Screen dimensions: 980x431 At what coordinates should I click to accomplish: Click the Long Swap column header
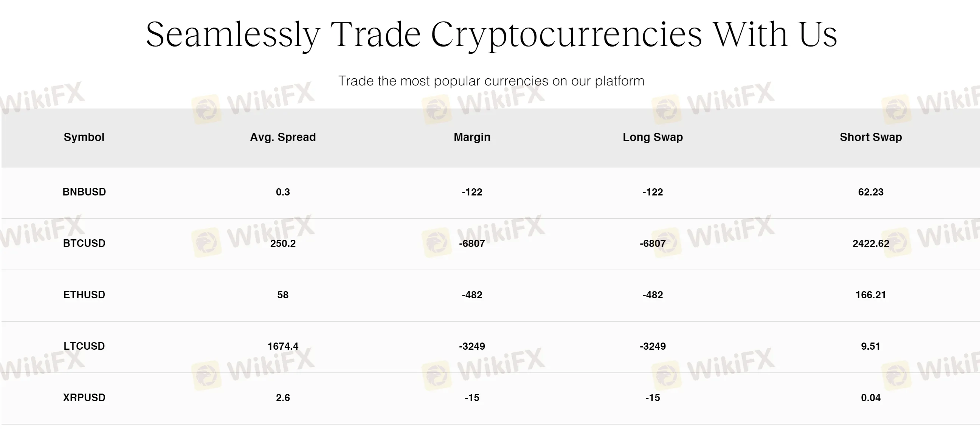(x=653, y=137)
